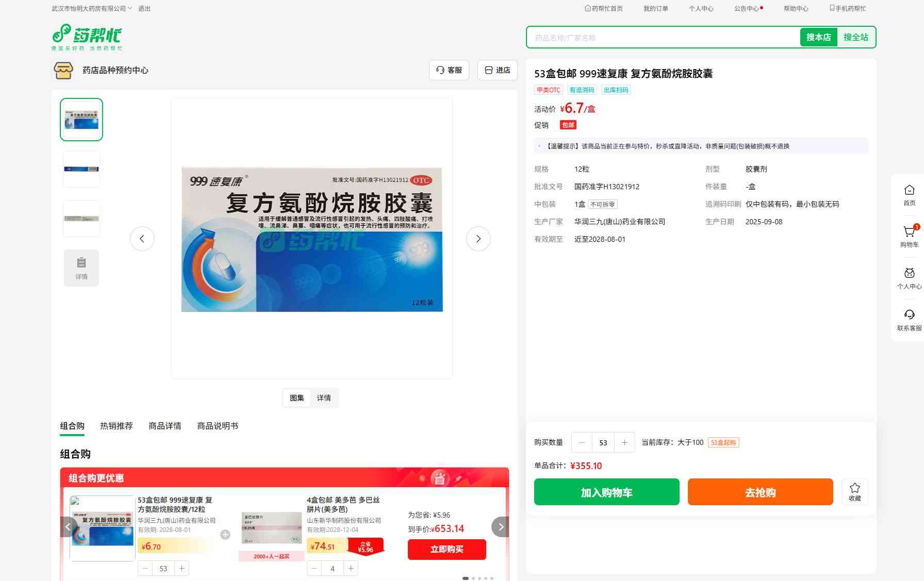Focus the drug name search field

(663, 38)
